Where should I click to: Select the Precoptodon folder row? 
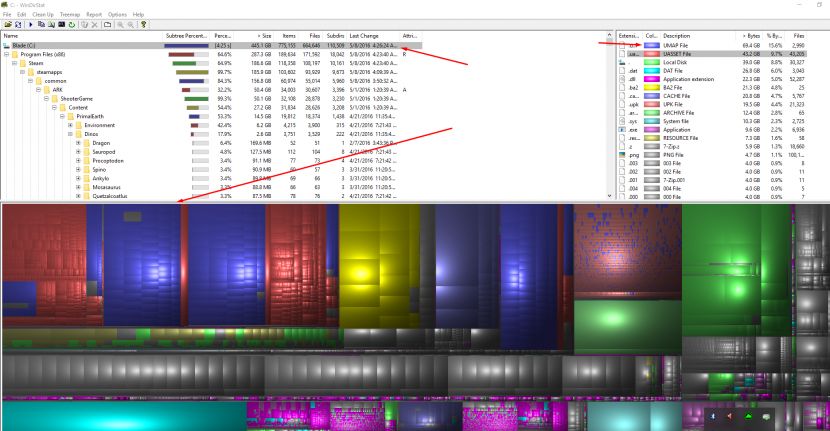pos(212,161)
